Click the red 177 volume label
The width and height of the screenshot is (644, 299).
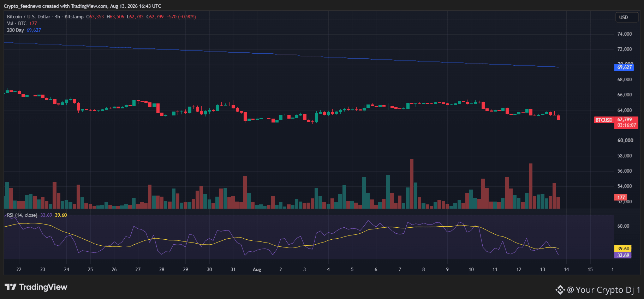[x=621, y=197]
